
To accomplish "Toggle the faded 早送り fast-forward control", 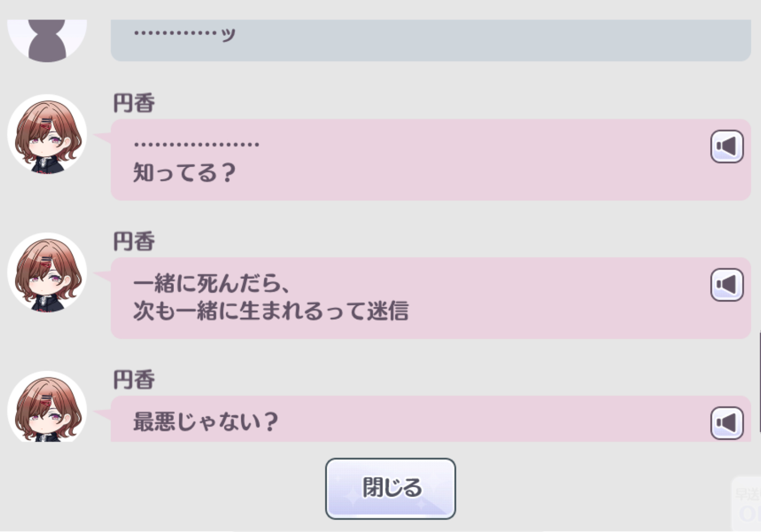I will point(747,504).
